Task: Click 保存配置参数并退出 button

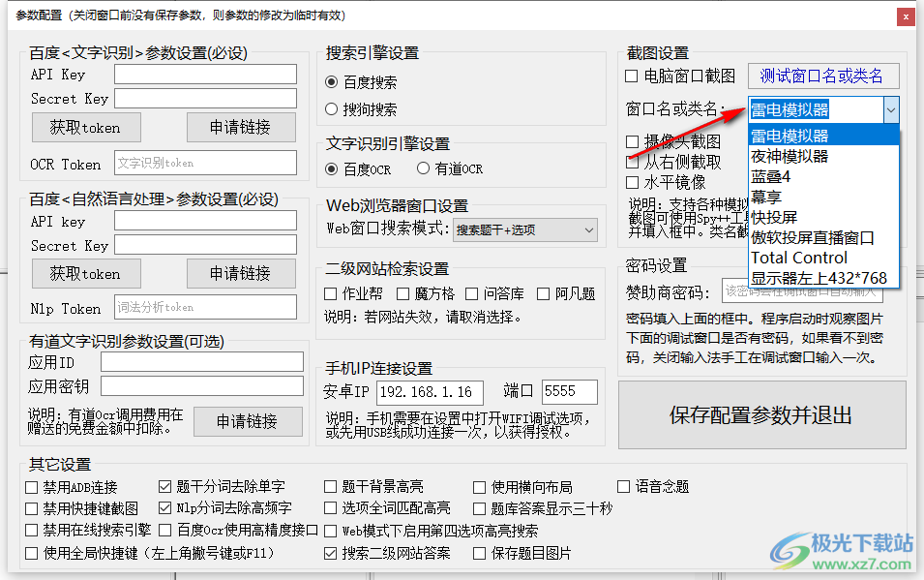Action: click(761, 414)
